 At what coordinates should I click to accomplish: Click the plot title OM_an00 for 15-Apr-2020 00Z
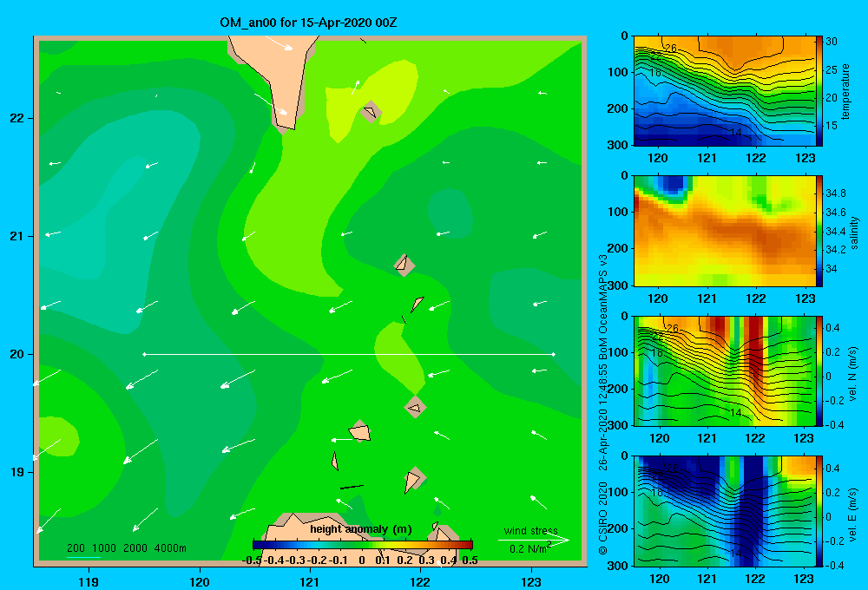[308, 23]
